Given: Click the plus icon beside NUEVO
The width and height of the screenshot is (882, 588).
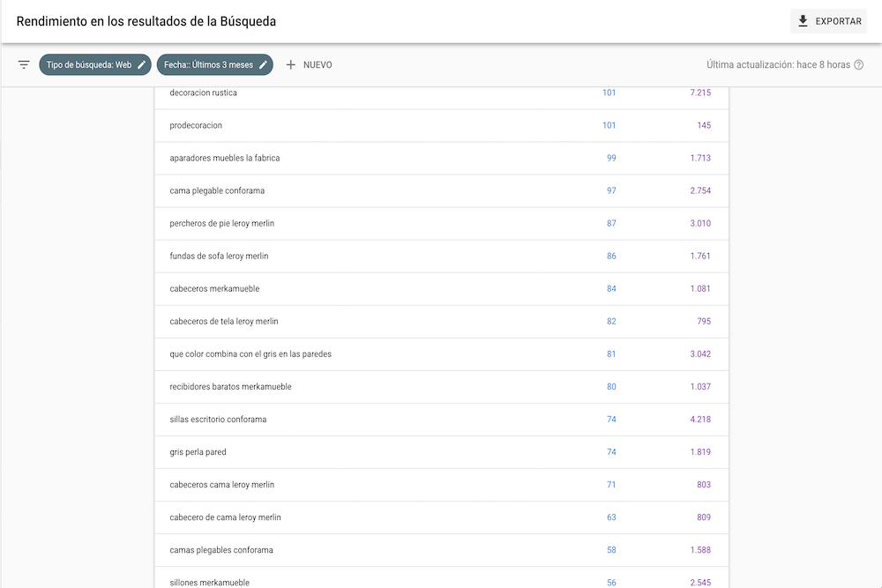Looking at the screenshot, I should pyautogui.click(x=291, y=64).
